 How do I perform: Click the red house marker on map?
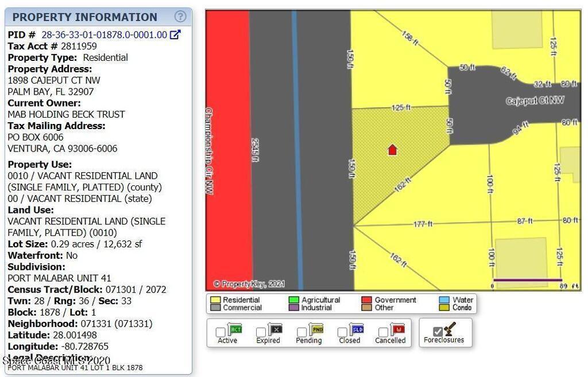coord(392,150)
